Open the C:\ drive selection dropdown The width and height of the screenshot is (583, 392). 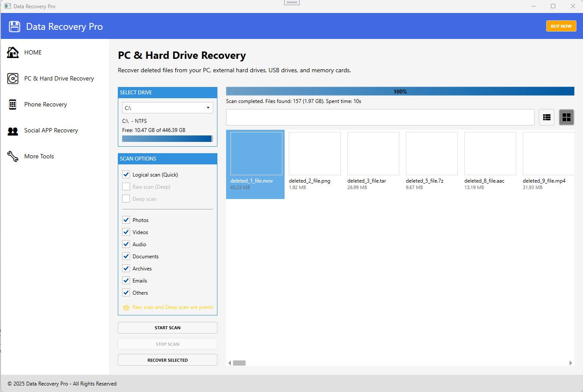(168, 108)
